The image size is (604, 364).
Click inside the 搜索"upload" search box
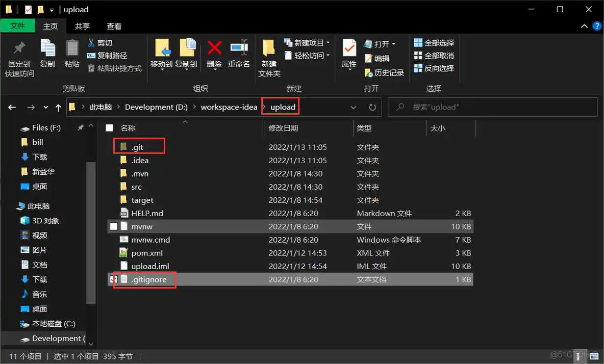click(x=492, y=107)
